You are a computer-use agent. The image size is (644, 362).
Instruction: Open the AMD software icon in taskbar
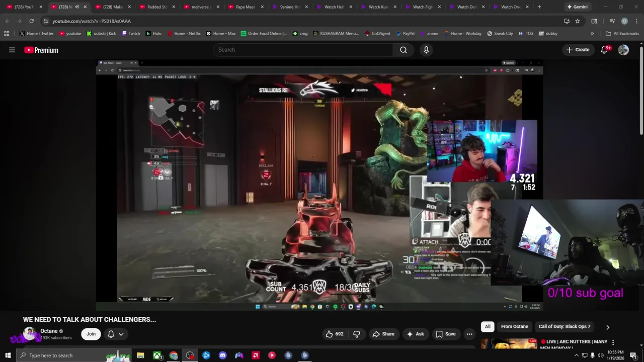pyautogui.click(x=256, y=355)
